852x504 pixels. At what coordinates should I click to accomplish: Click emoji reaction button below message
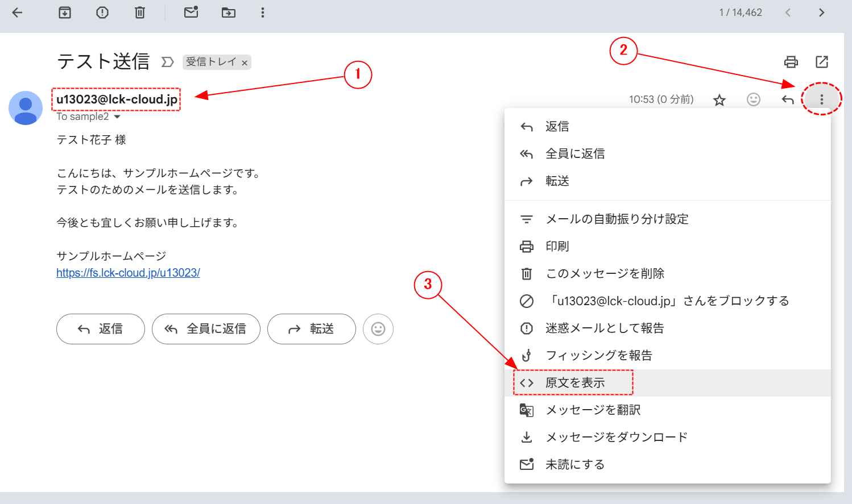[x=378, y=329]
